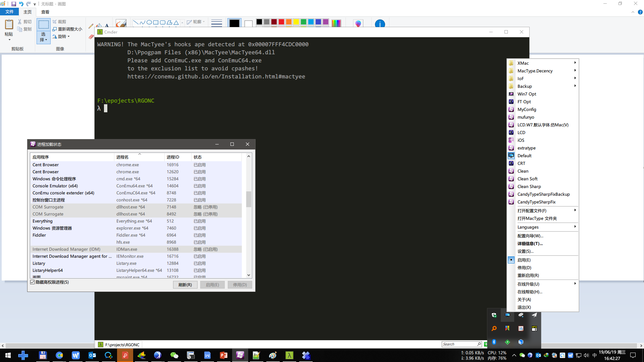Select the Pencil tool in Paint
The height and width of the screenshot is (362, 644).
[91, 26]
